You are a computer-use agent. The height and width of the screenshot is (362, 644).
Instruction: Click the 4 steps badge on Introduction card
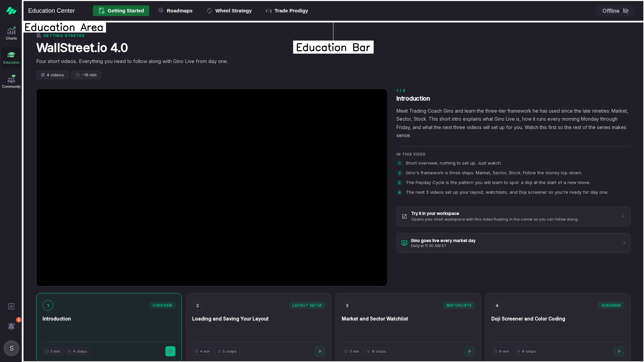tap(77, 351)
